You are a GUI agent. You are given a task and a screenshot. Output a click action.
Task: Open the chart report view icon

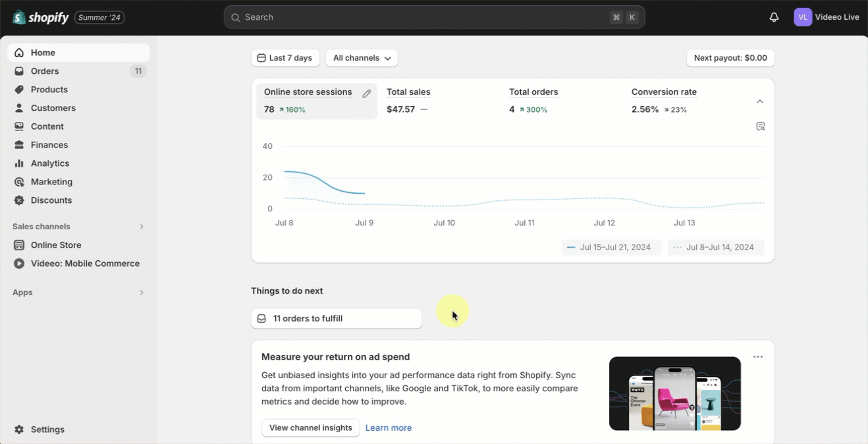(x=760, y=126)
